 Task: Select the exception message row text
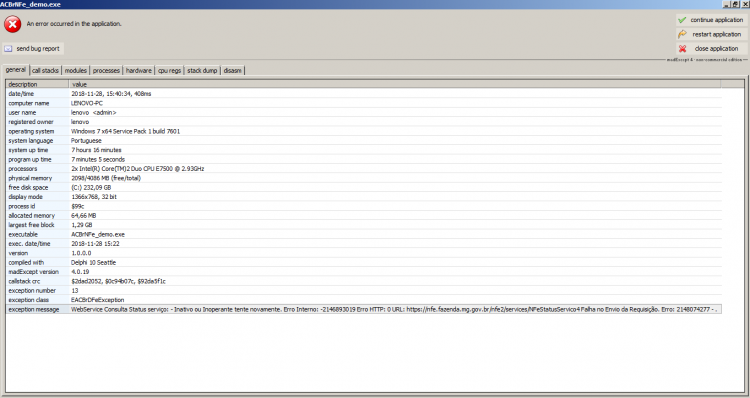(394, 310)
